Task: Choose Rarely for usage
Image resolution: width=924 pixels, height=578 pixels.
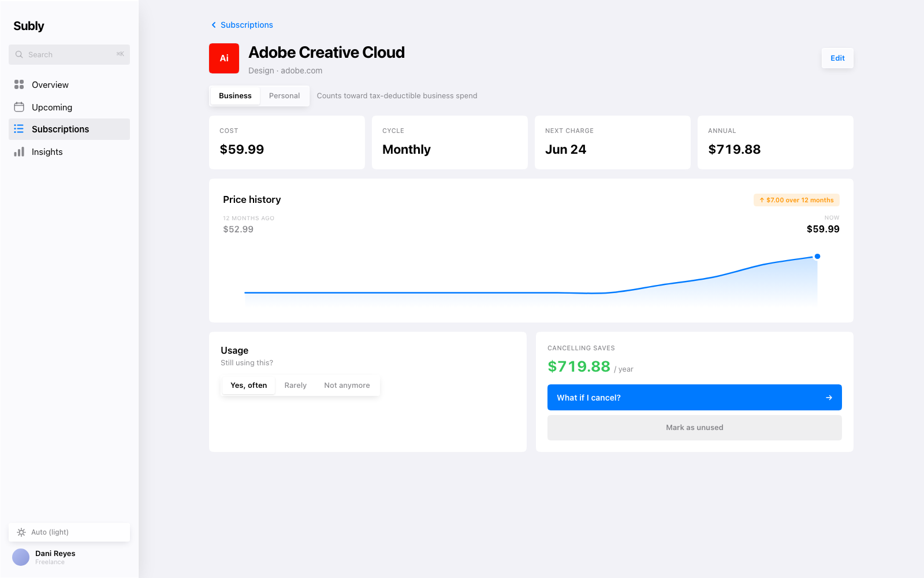Action: coord(296,386)
